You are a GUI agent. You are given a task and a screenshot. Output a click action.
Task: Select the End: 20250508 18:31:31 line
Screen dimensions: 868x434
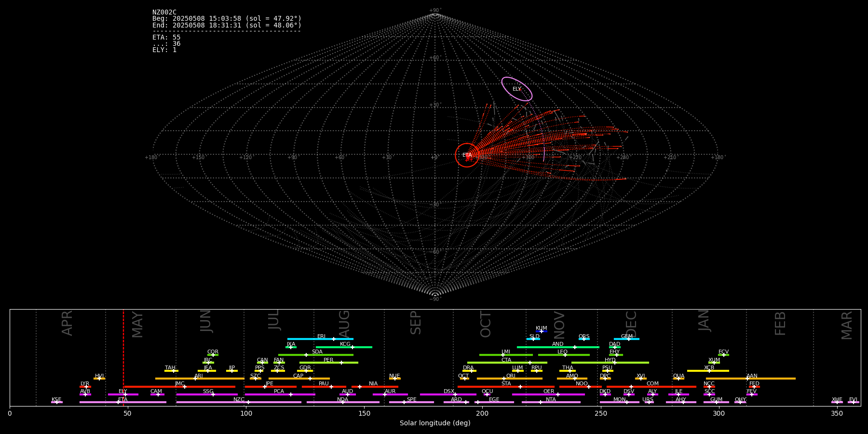click(227, 25)
